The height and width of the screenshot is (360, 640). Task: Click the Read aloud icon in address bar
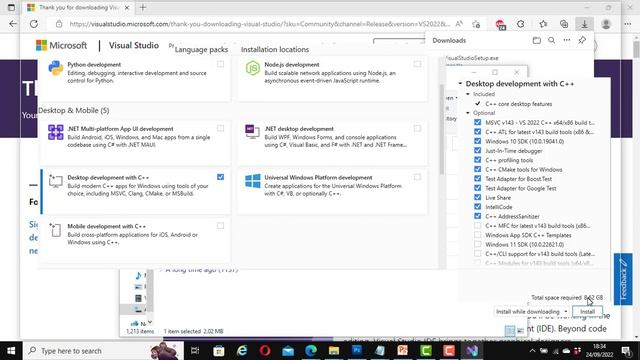click(459, 24)
